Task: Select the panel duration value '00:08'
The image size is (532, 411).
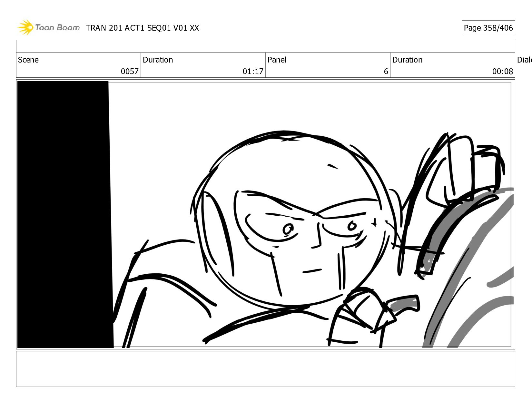Action: pos(502,71)
